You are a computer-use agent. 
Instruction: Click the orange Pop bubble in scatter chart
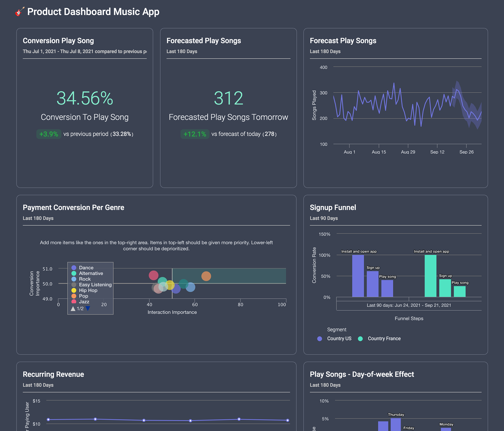point(206,276)
